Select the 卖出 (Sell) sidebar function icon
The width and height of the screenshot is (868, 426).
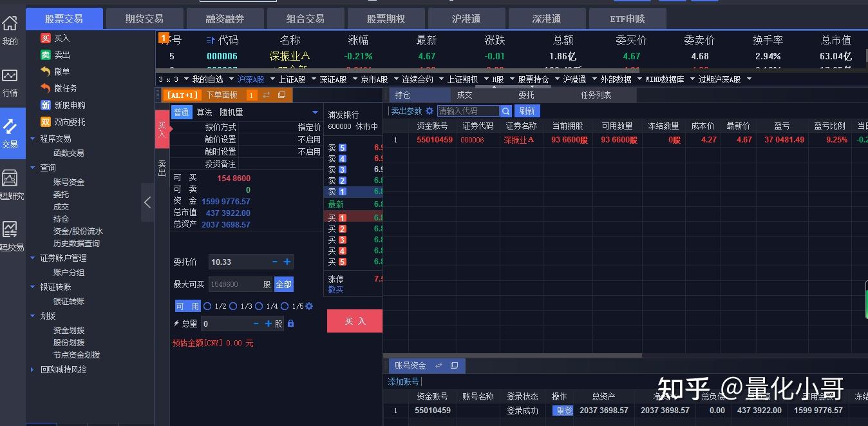(x=46, y=55)
